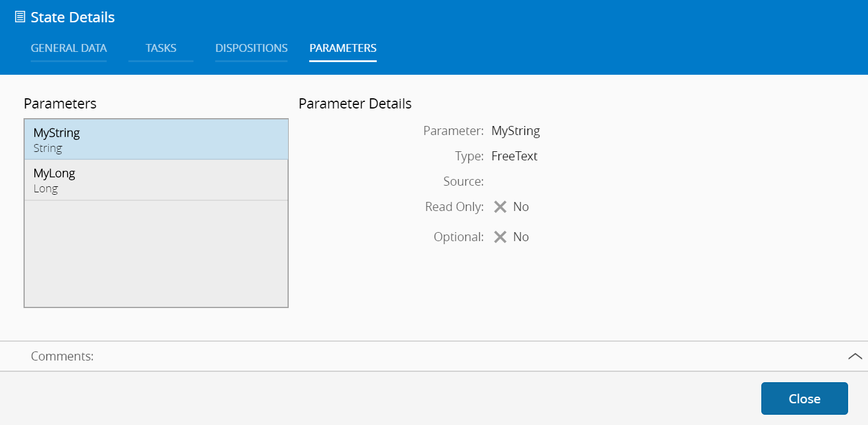
Task: Select the MyString parameter in list
Action: 156,139
